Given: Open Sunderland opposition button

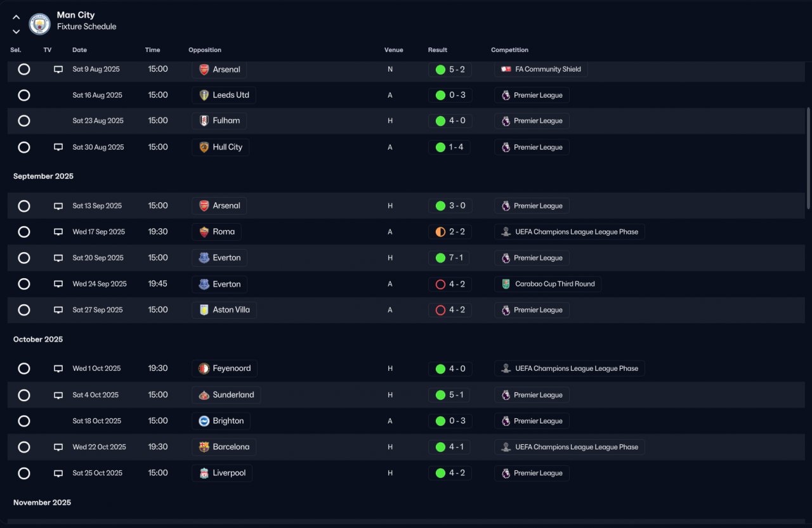Looking at the screenshot, I should point(226,395).
